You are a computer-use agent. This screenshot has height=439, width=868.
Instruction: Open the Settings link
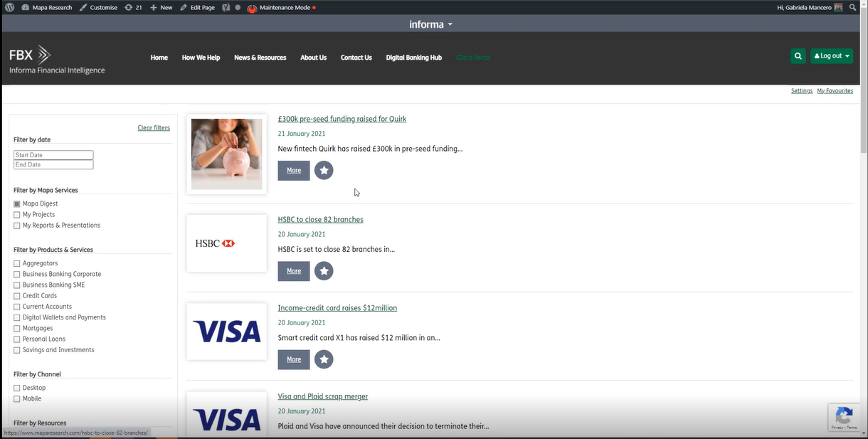coord(802,91)
